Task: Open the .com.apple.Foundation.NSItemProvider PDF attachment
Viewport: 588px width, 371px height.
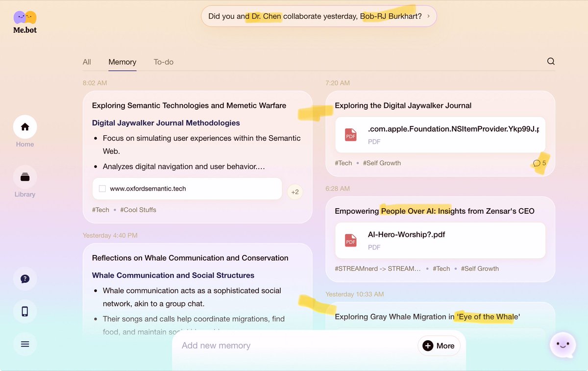Action: coord(440,134)
